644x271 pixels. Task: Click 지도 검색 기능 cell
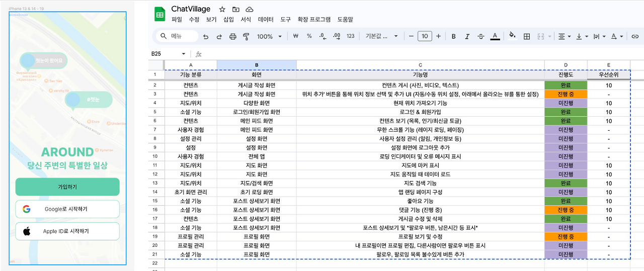click(420, 184)
